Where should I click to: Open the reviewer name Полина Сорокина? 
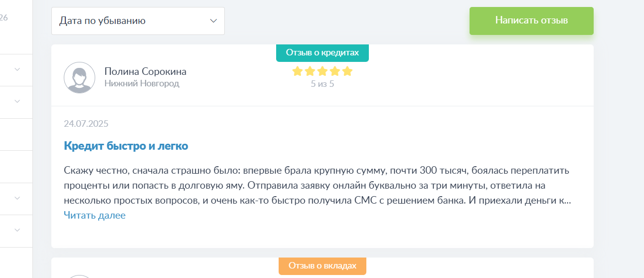coord(146,71)
